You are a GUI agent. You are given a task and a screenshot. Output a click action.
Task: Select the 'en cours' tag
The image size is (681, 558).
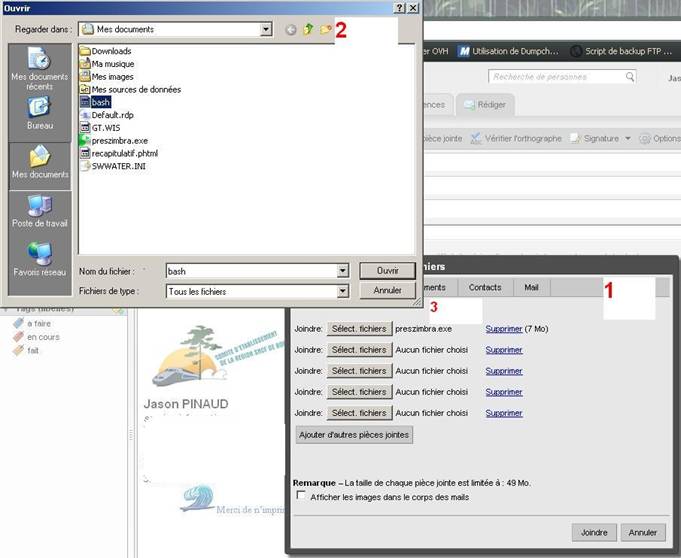point(36,337)
